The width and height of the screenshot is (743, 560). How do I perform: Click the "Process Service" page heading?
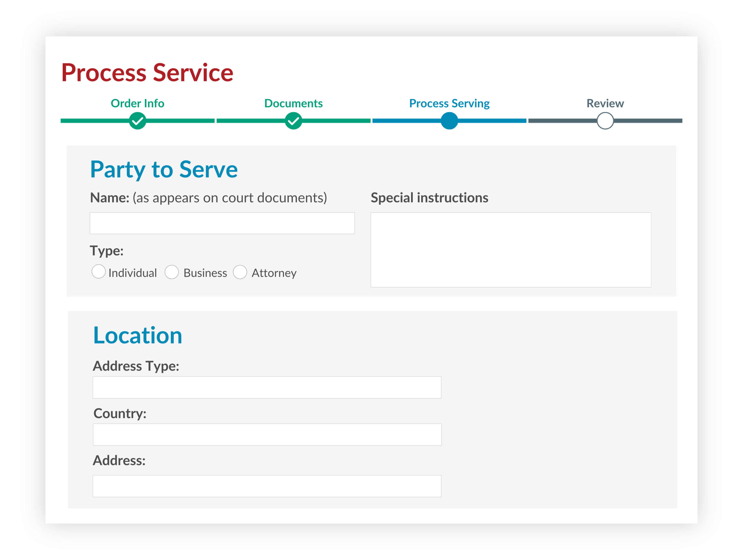point(147,73)
